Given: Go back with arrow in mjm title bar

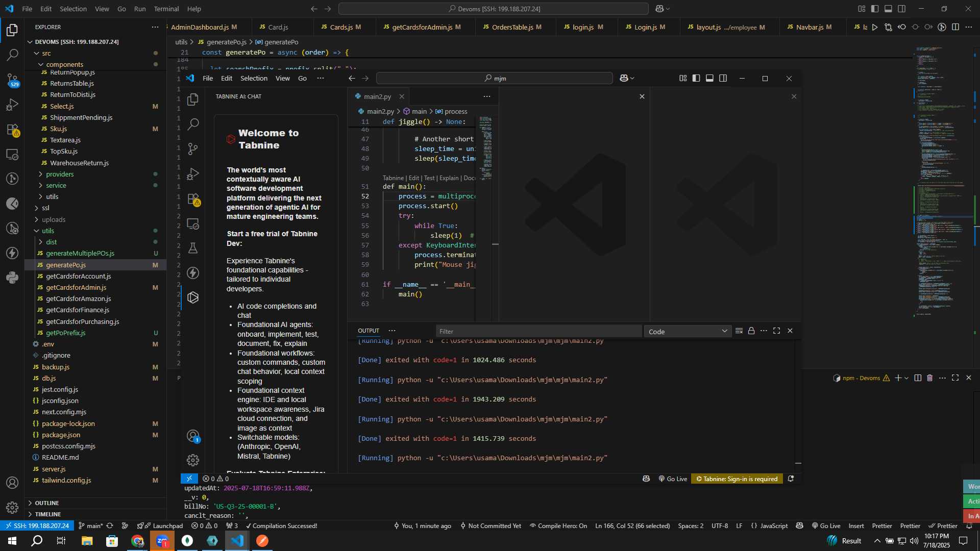Looking at the screenshot, I should (352, 78).
